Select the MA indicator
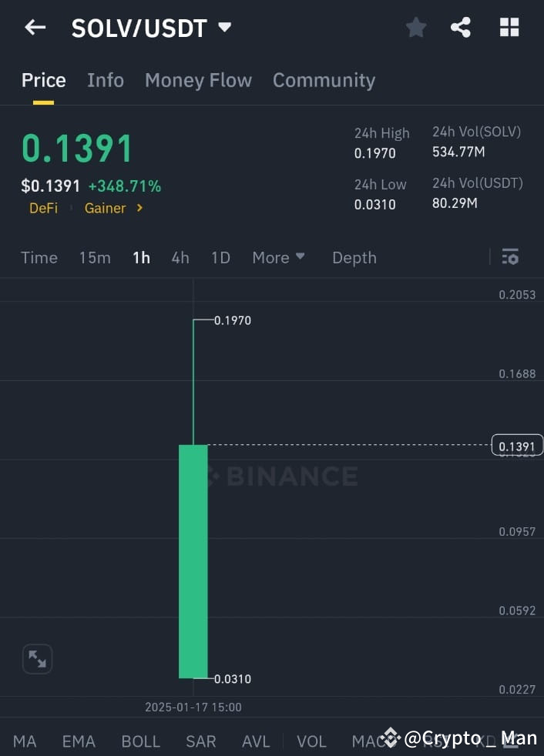Screen dimensions: 544x756 25,741
